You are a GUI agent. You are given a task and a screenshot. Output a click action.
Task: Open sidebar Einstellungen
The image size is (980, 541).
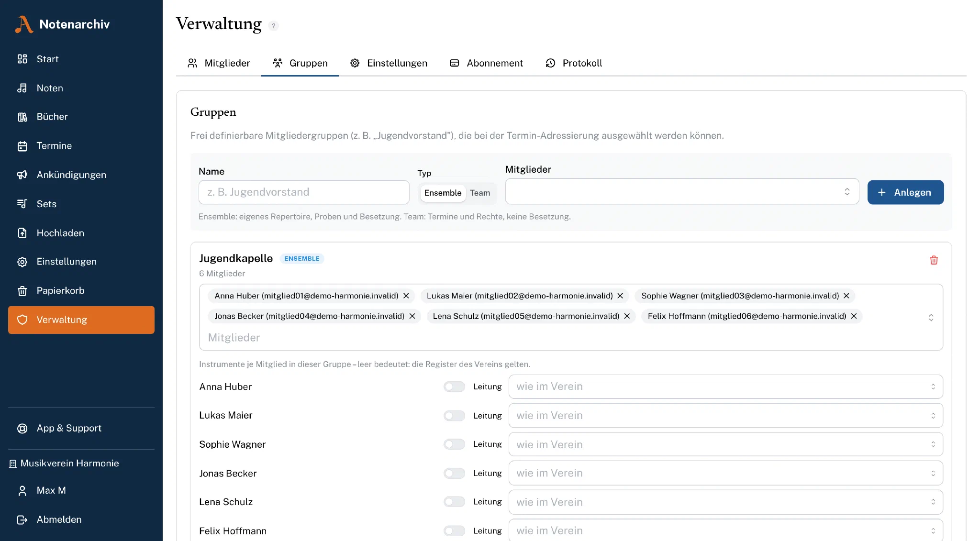point(81,262)
